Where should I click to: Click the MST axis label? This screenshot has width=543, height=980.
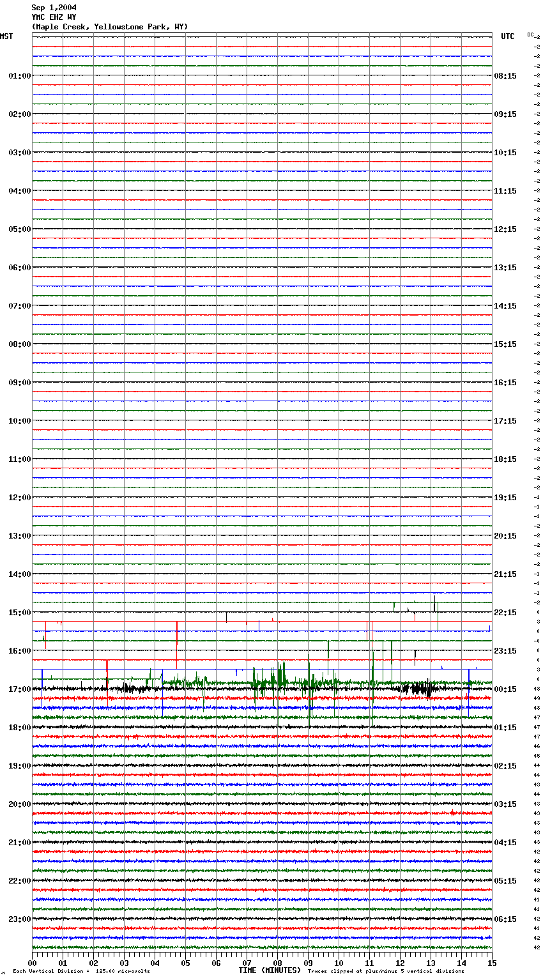click(6, 36)
